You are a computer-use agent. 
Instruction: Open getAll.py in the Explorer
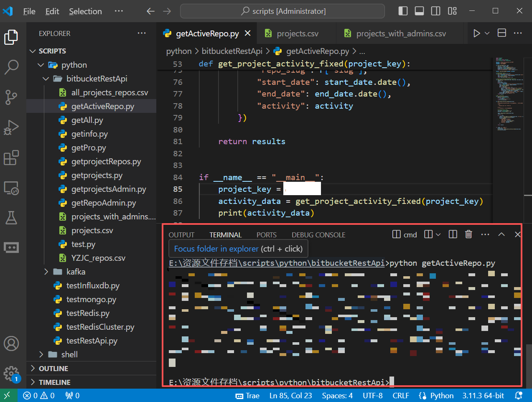tap(91, 120)
